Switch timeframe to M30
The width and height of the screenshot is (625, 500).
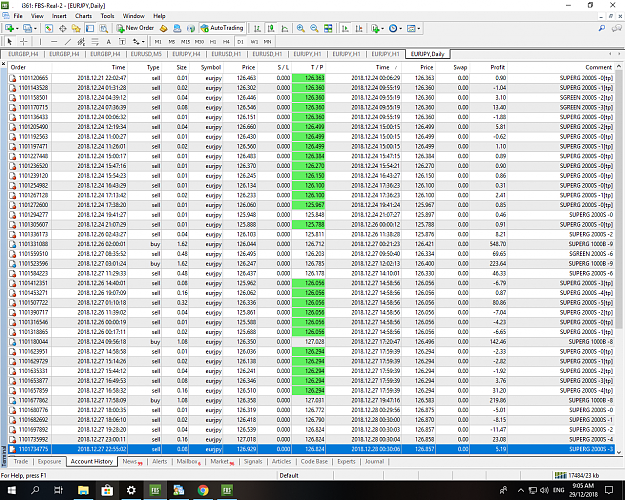(x=199, y=42)
